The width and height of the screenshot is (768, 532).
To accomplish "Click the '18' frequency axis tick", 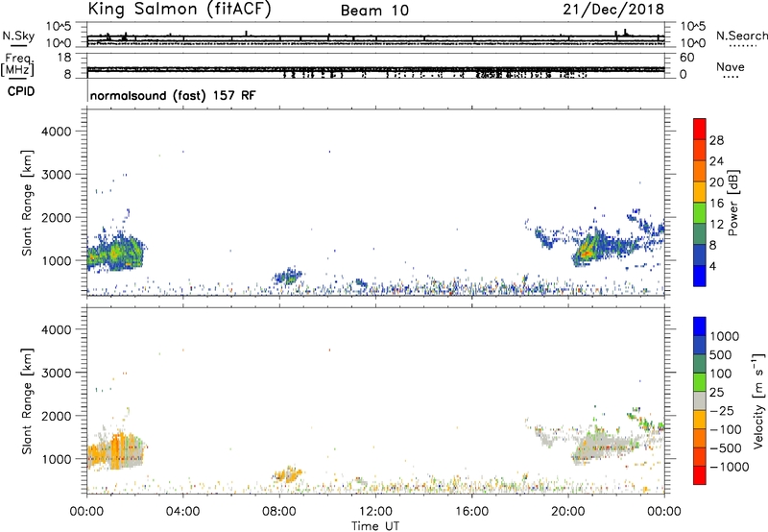I will click(63, 58).
